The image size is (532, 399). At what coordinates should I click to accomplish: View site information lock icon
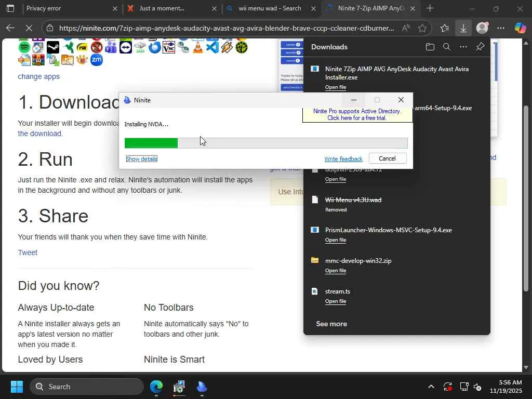pyautogui.click(x=50, y=28)
